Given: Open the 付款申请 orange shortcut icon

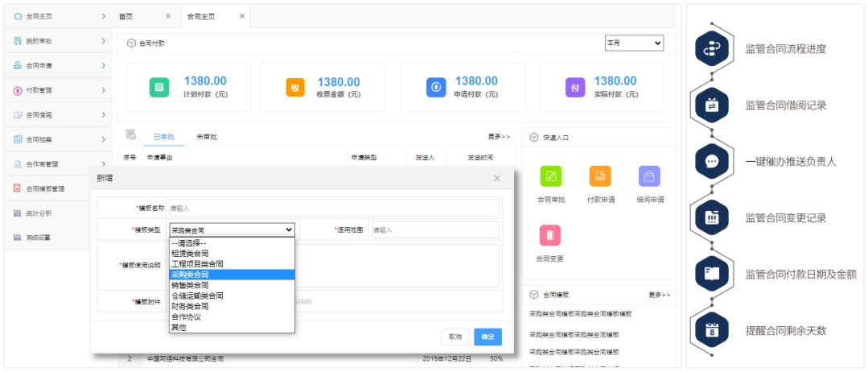Looking at the screenshot, I should 600,176.
